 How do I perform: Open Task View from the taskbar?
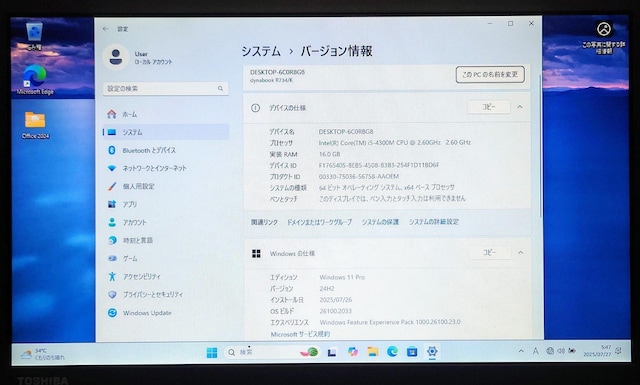tap(332, 352)
